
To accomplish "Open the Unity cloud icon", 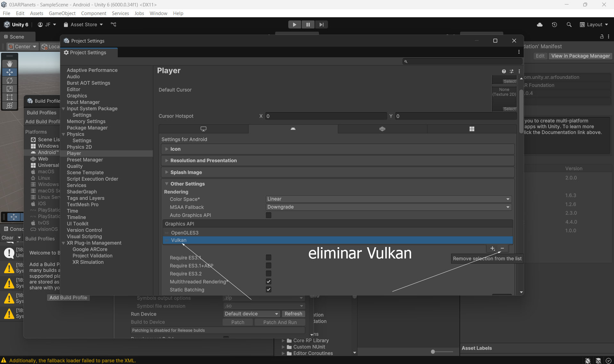I will (x=540, y=25).
